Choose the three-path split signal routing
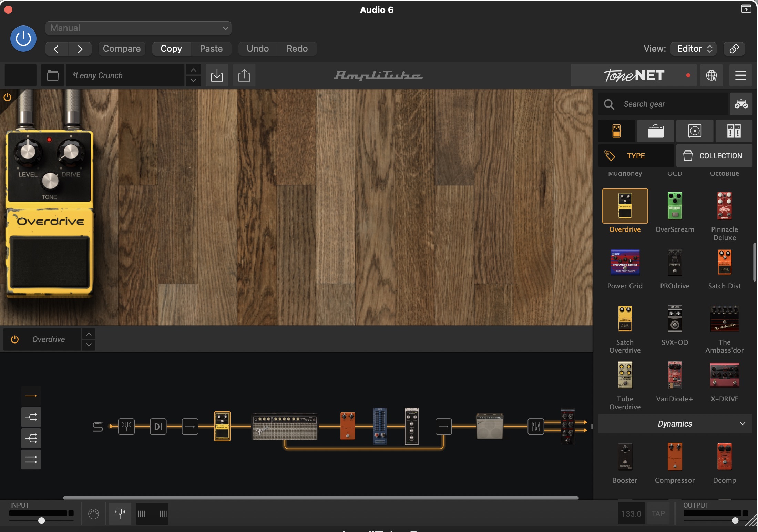The height and width of the screenshot is (532, 758). click(31, 438)
